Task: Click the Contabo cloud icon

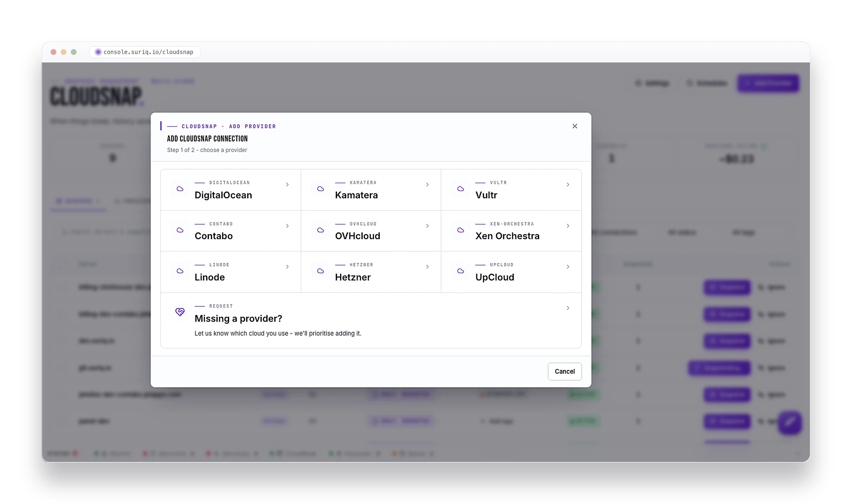Action: (x=180, y=230)
